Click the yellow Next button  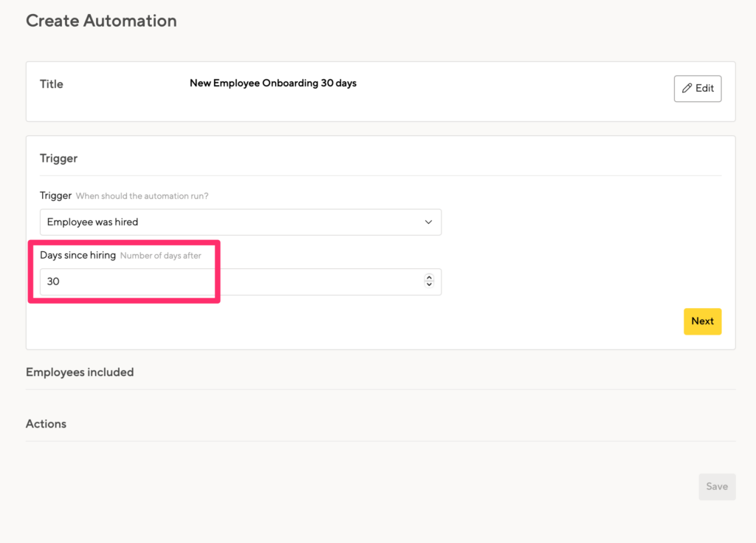point(702,321)
